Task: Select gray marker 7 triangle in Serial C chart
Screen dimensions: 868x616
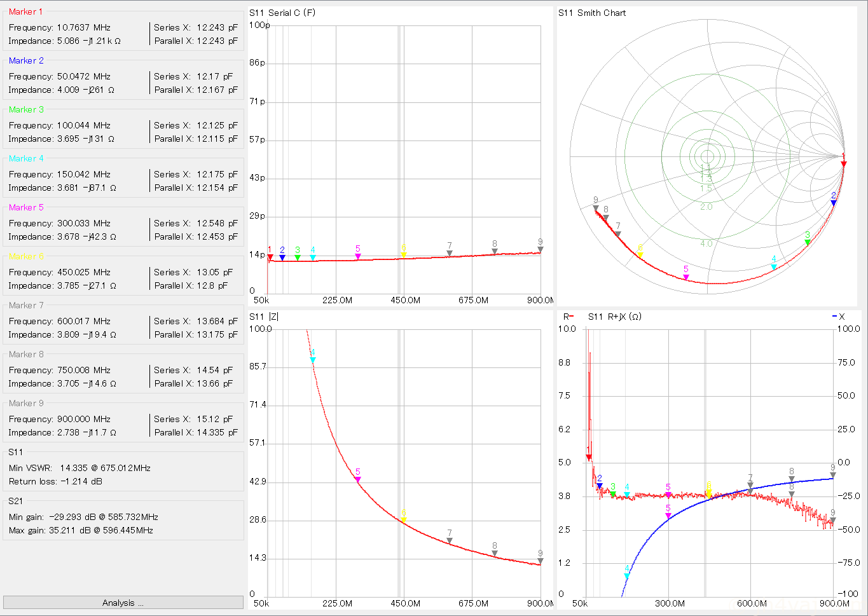Action: [450, 254]
